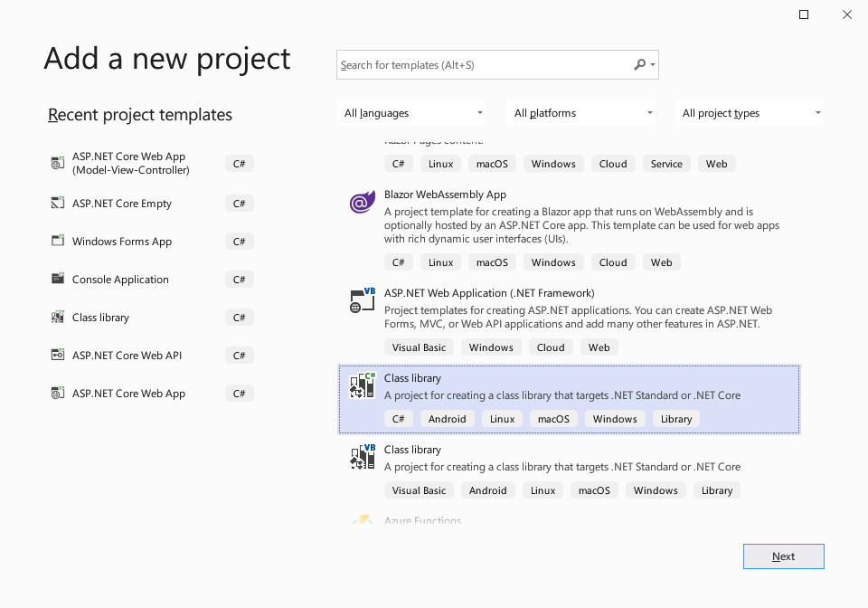Click the Android tag on Visual Basic Class library
Image resolution: width=868 pixels, height=608 pixels.
[487, 490]
